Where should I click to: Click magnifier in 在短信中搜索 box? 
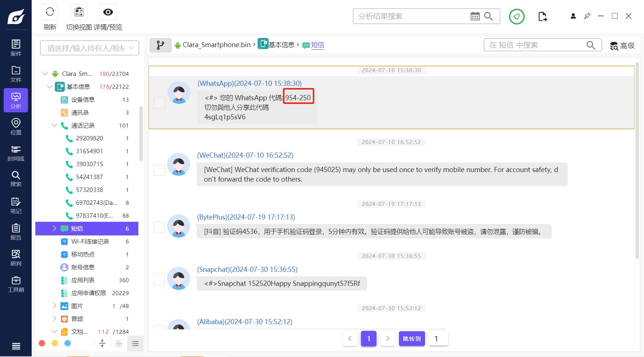591,45
